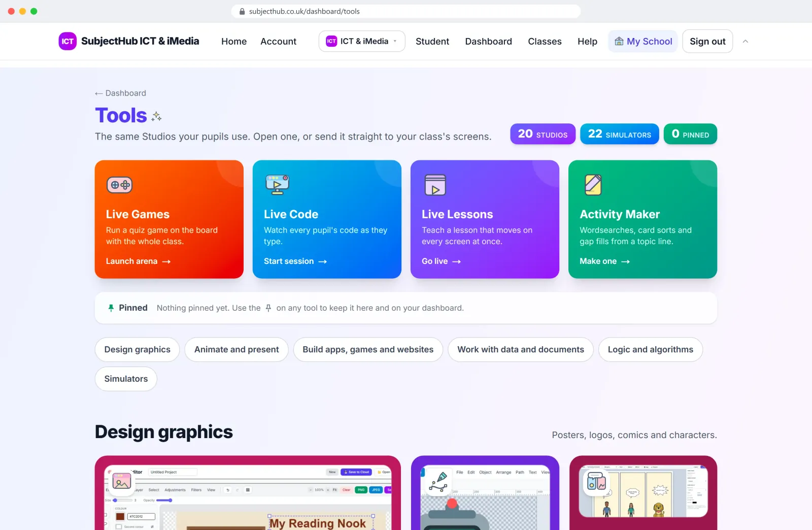Click the padlock icon in the address bar
Screen dimensions: 812x530
[242, 11]
